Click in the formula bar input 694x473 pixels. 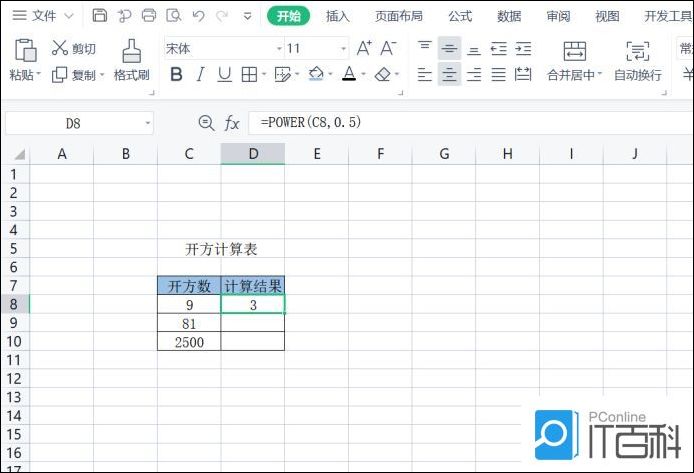(470, 123)
